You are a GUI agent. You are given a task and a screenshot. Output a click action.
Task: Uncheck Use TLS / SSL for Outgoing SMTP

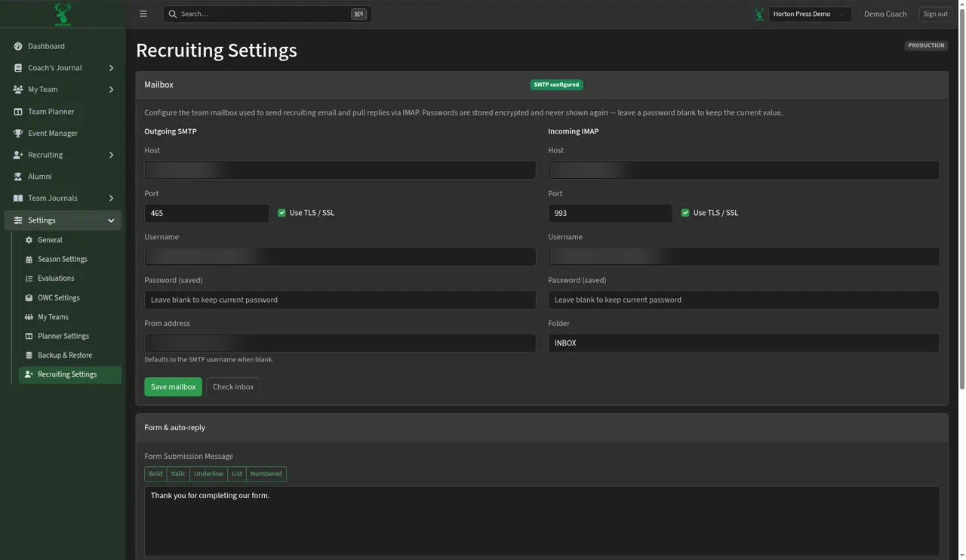[x=281, y=213]
